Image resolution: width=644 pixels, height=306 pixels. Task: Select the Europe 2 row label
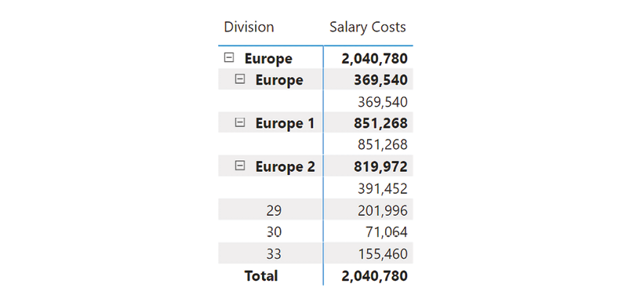285,166
